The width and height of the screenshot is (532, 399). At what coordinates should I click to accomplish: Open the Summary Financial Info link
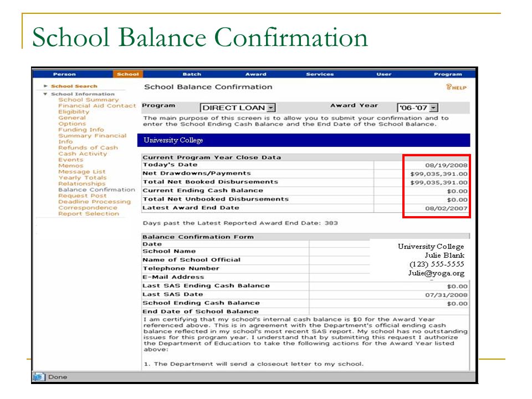pyautogui.click(x=93, y=139)
